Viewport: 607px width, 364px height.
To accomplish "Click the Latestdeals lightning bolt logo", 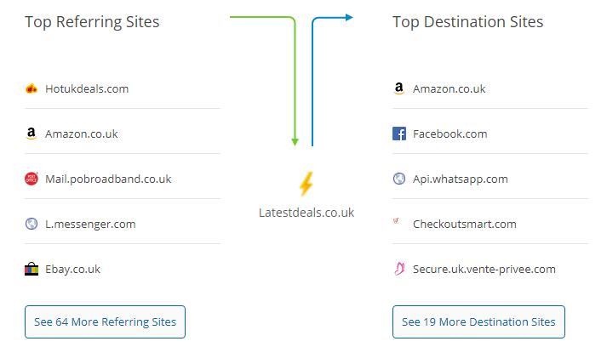I will pos(306,184).
